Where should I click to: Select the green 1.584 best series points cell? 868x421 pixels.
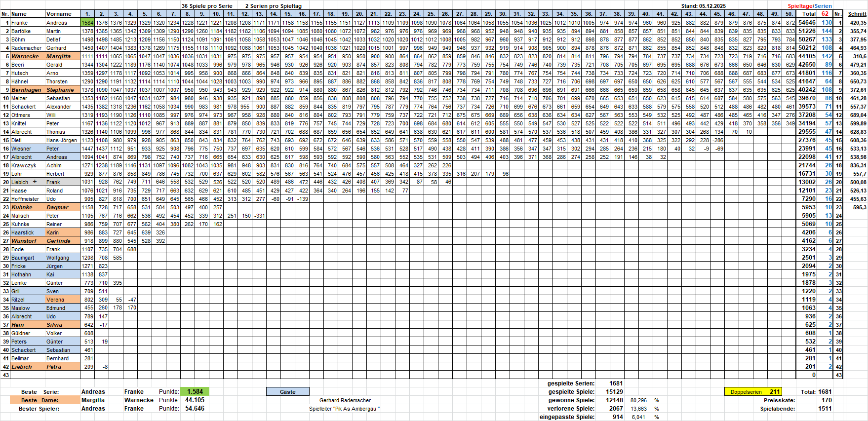[195, 392]
